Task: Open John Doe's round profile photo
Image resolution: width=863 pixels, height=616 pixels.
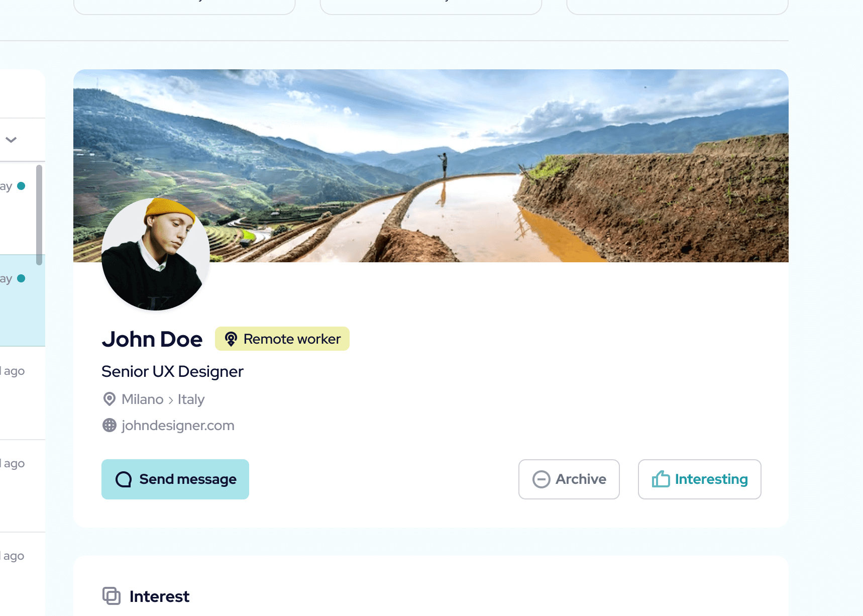Action: tap(155, 254)
